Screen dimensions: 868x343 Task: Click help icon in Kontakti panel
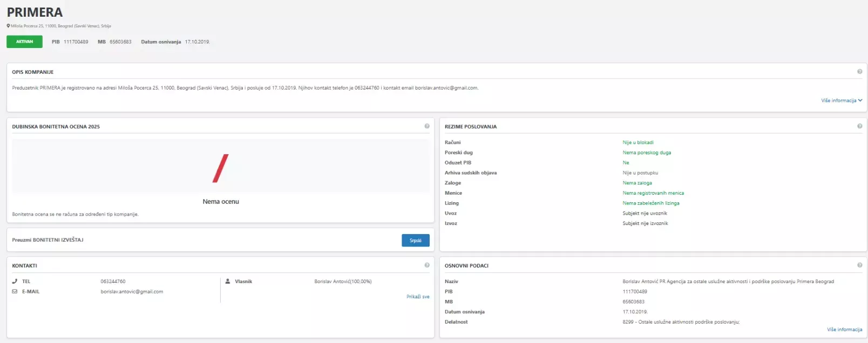click(427, 265)
